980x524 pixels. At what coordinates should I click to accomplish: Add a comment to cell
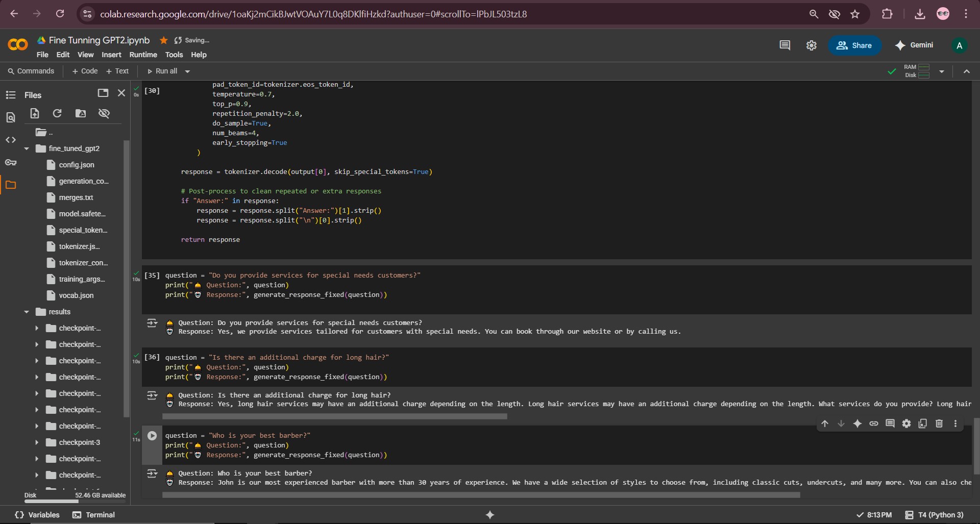(x=890, y=423)
